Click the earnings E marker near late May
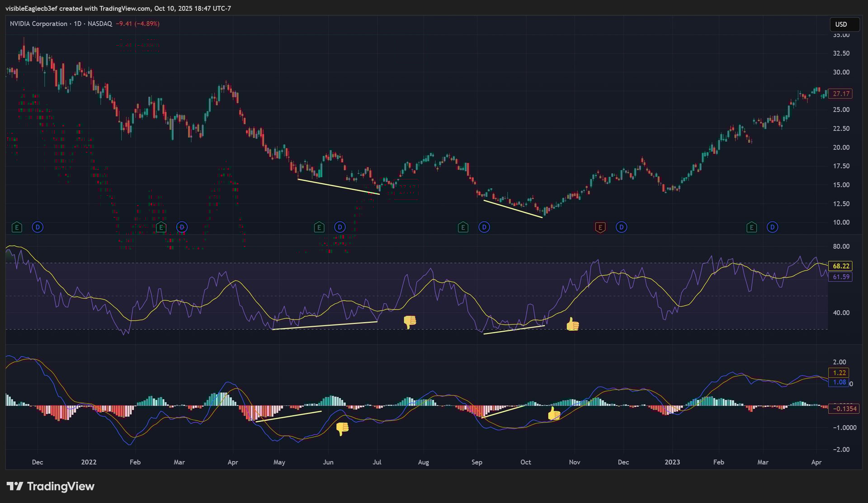868x503 pixels. pos(319,227)
